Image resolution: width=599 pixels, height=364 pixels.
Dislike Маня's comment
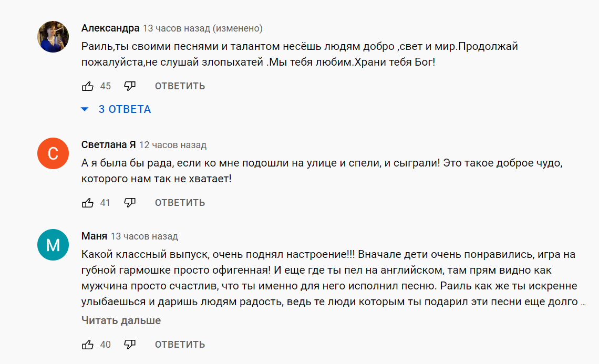point(130,345)
